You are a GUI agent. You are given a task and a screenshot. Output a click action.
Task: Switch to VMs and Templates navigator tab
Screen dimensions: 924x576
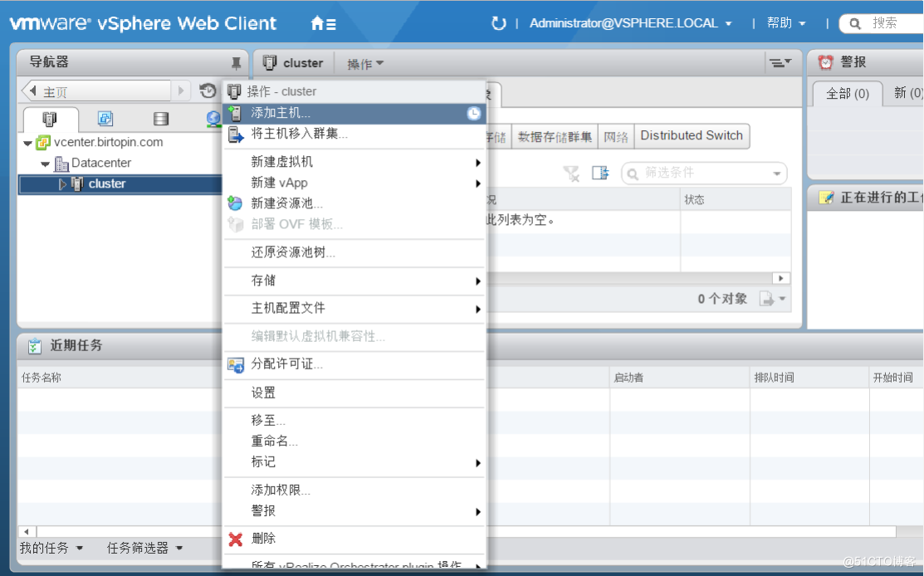[105, 119]
